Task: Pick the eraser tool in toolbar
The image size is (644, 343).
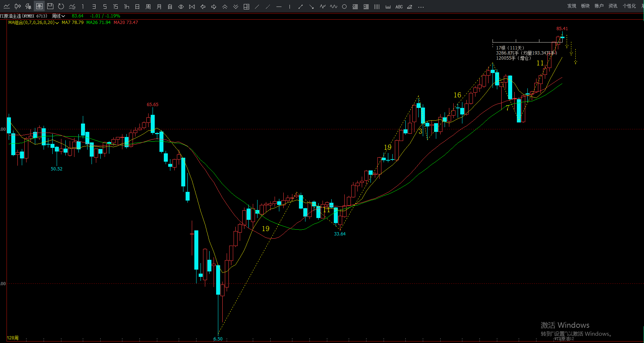Action: coord(410,7)
